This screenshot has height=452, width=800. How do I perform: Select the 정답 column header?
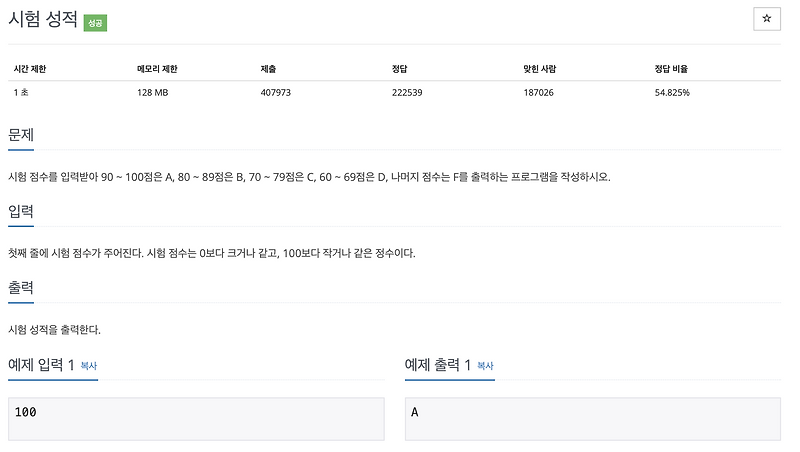(399, 69)
